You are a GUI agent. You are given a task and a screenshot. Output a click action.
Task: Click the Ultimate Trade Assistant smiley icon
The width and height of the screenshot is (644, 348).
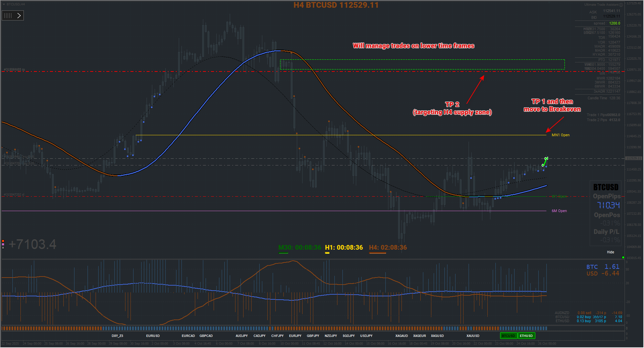(621, 5)
